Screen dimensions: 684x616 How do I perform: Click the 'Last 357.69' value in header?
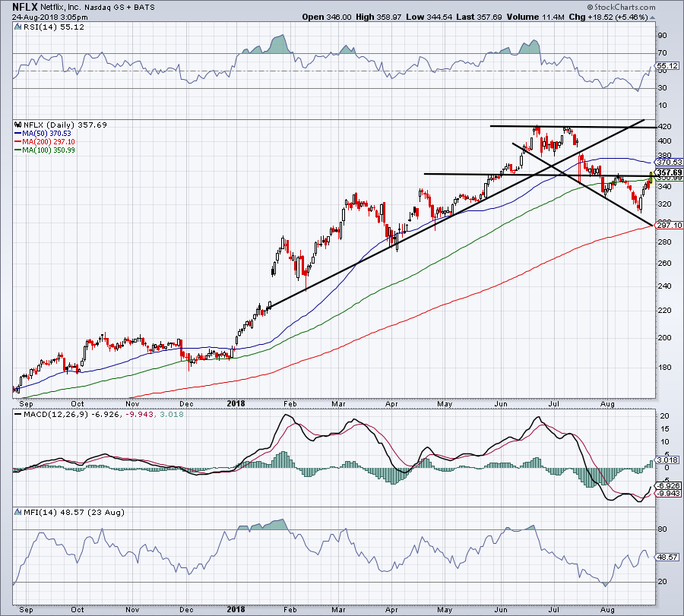click(479, 17)
